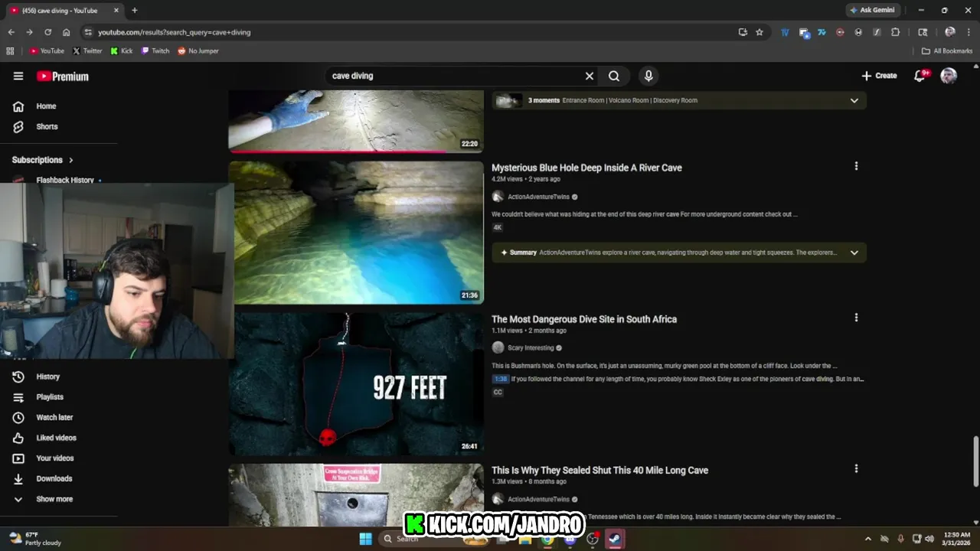Click the install app icon in address bar
This screenshot has height=551, width=980.
743,32
